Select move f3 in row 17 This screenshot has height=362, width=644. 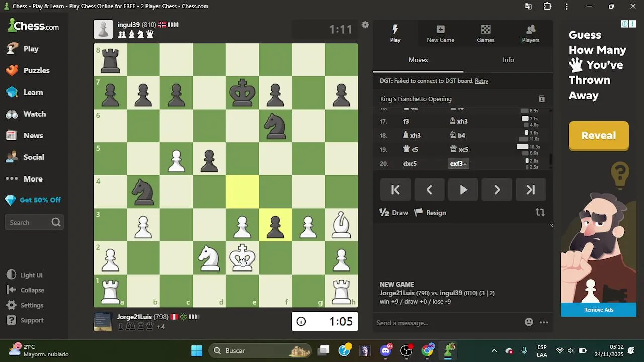[x=406, y=121]
